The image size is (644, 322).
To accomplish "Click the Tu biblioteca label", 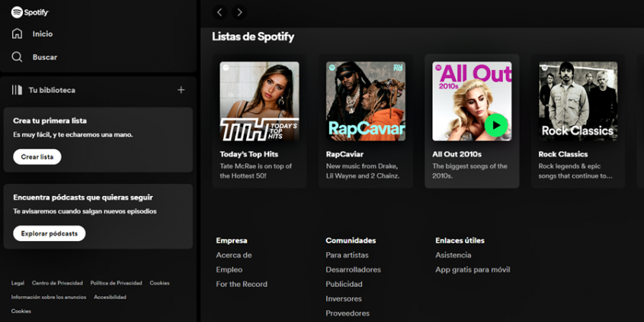I will pos(52,90).
